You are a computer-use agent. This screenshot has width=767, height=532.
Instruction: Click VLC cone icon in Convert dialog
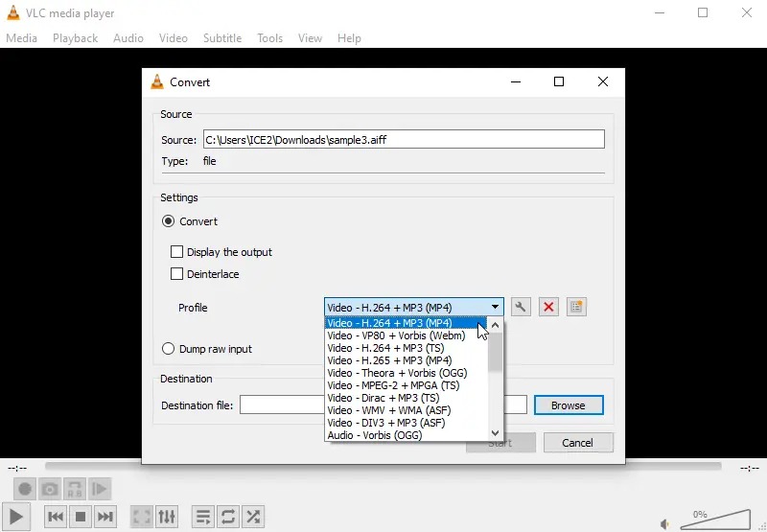point(157,81)
